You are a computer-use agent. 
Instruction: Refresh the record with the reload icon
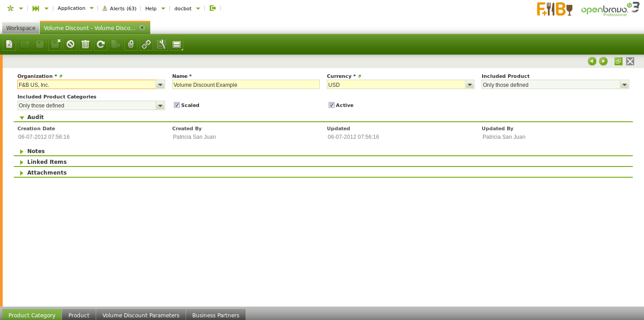[101, 44]
